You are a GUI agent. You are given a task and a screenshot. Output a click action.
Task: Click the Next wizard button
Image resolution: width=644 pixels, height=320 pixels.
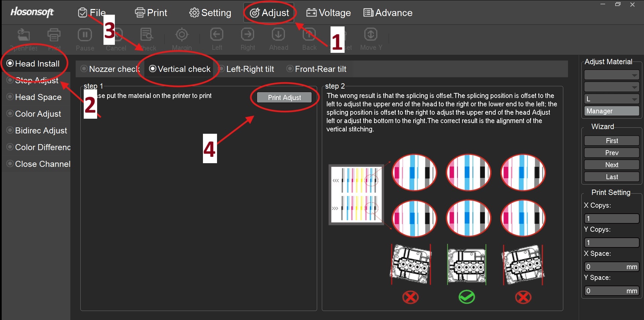(x=612, y=165)
